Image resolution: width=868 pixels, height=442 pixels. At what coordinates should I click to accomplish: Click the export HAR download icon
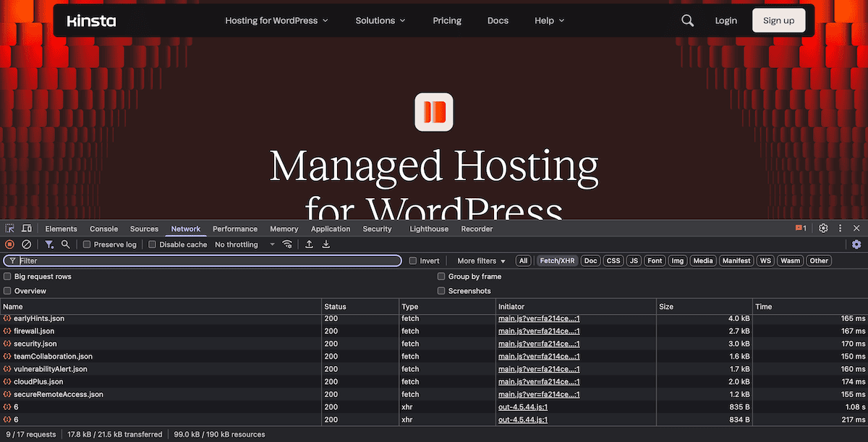[x=326, y=245]
